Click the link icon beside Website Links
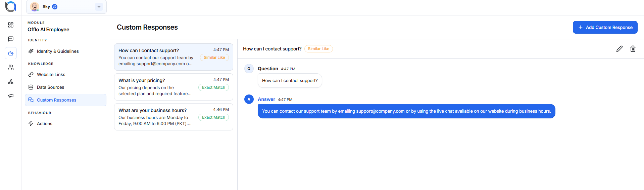Image resolution: width=644 pixels, height=190 pixels. pyautogui.click(x=31, y=74)
